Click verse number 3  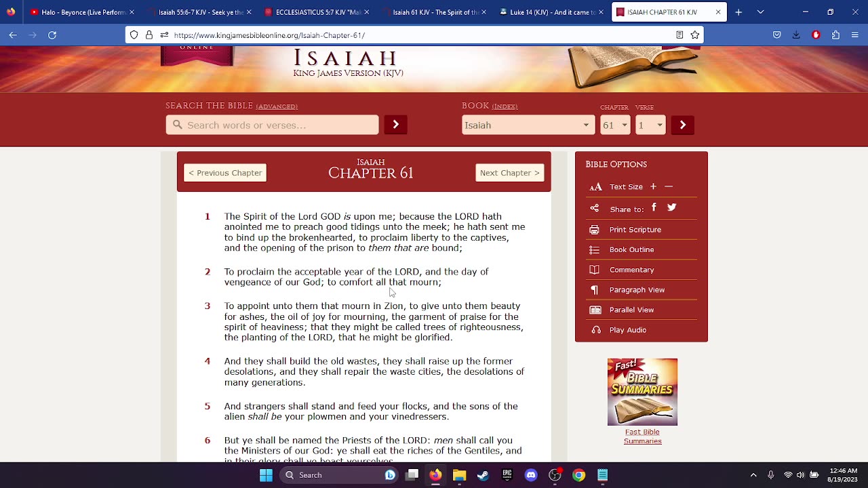pos(208,306)
